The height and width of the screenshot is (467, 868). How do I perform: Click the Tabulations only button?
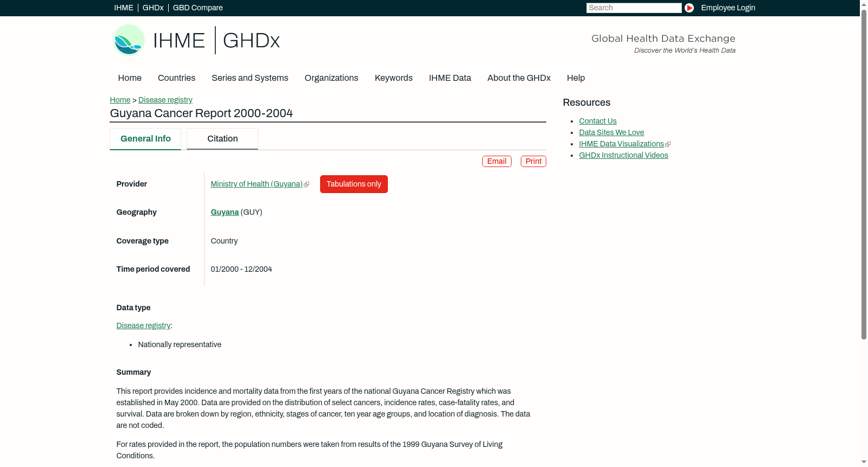click(354, 184)
